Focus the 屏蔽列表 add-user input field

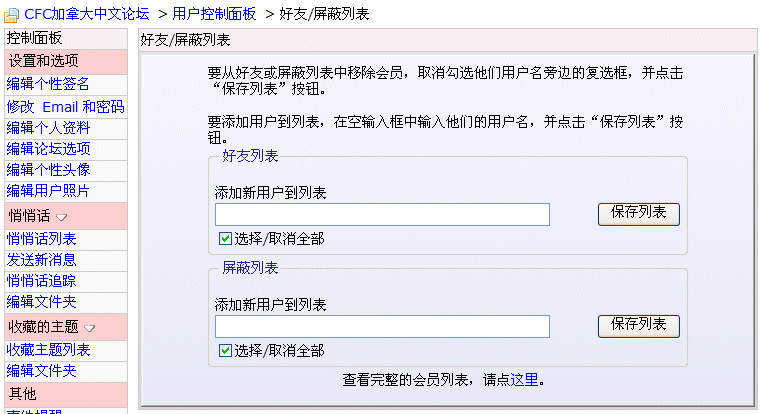(x=382, y=326)
